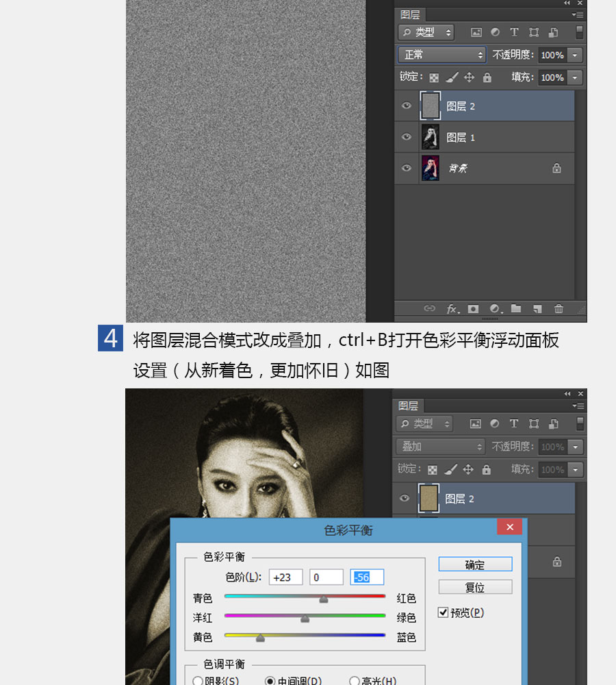Open 正常 blend mode dropdown

[441, 55]
